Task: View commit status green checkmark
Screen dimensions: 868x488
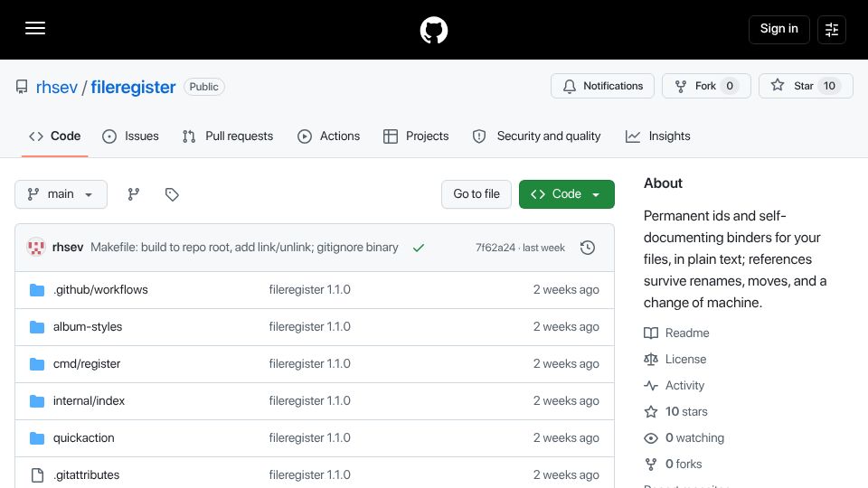Action: pos(419,248)
